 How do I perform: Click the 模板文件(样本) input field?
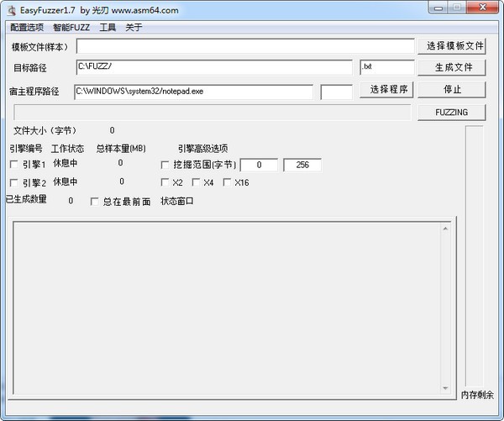(245, 46)
